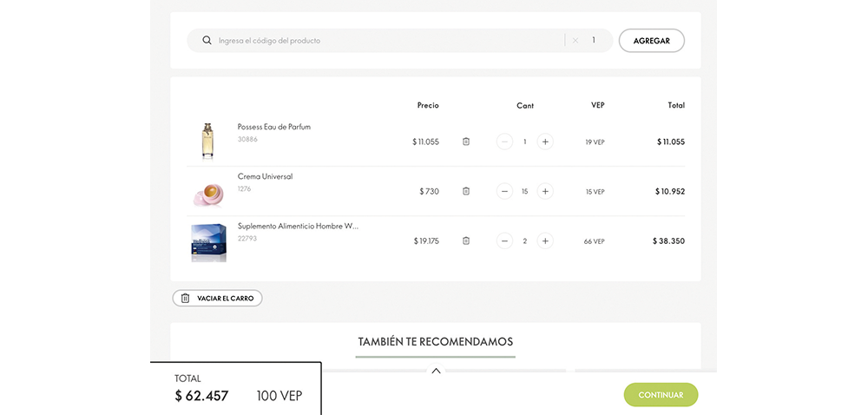Screen dimensions: 868x415
Task: Click Suplemento Alimenticio Hombre product name
Action: pos(298,226)
